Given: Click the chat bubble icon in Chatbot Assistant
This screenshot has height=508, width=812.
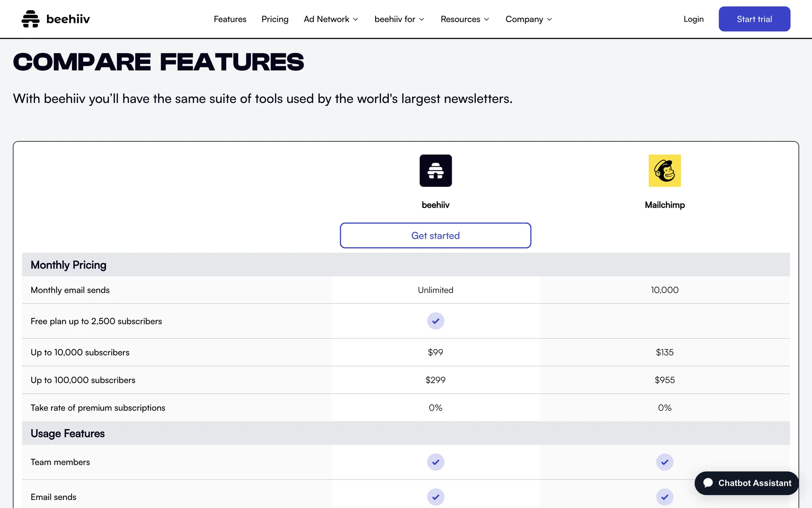Looking at the screenshot, I should coord(708,483).
